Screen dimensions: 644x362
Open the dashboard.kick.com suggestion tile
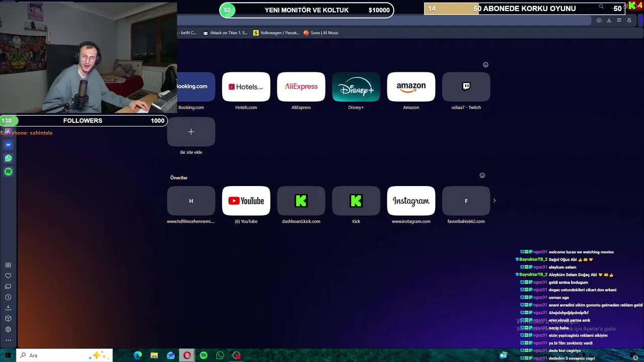tap(301, 201)
